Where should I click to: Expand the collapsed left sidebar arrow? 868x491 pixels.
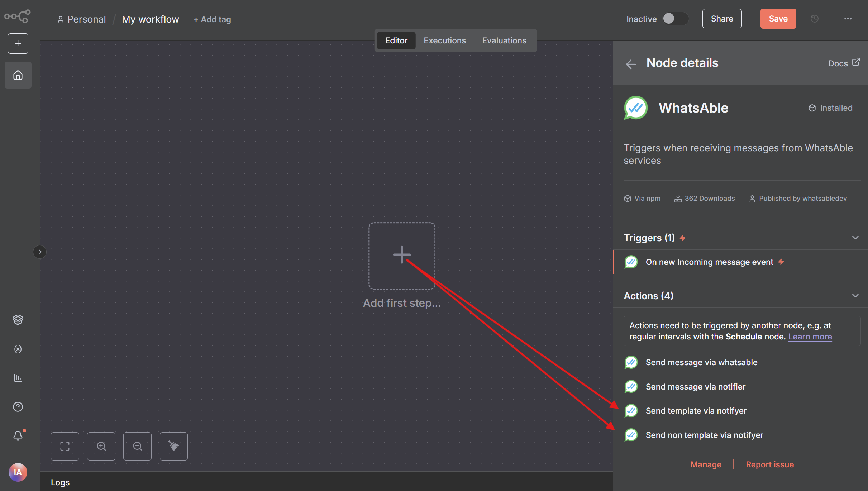coord(40,252)
